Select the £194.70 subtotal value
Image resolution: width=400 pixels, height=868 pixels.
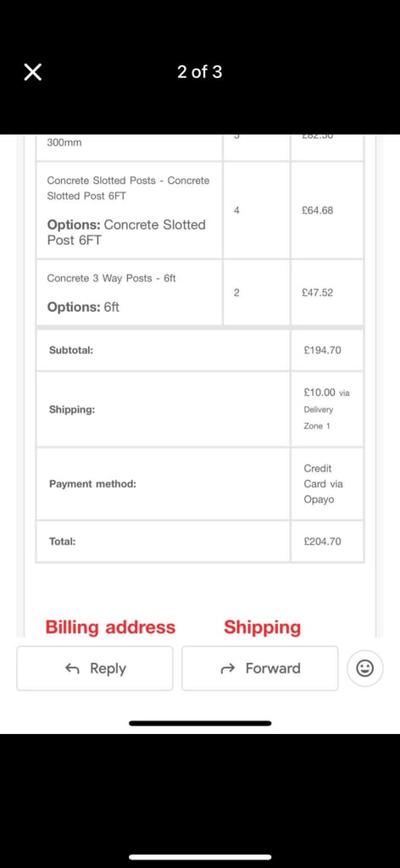click(x=323, y=350)
